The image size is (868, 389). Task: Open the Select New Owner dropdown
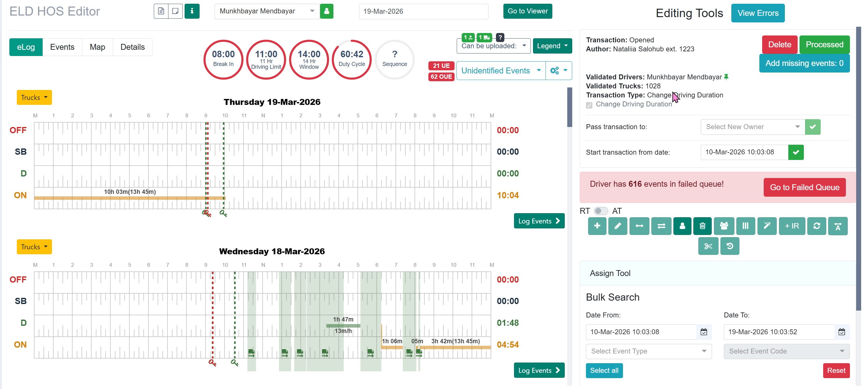click(752, 127)
